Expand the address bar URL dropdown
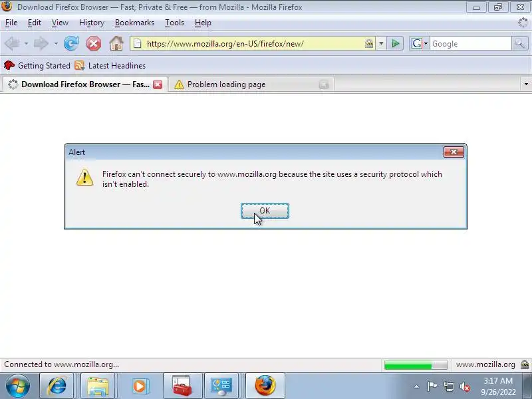Viewport: 532px width, 399px height. [381, 43]
